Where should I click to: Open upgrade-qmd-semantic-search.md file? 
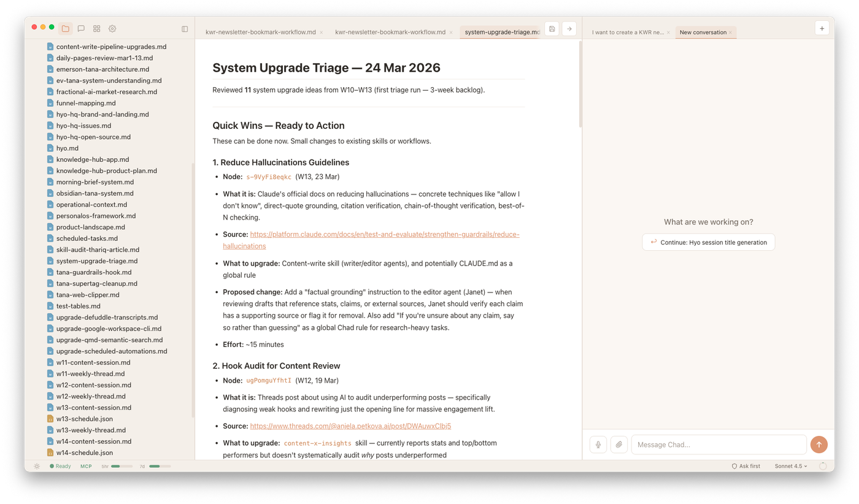click(x=109, y=340)
